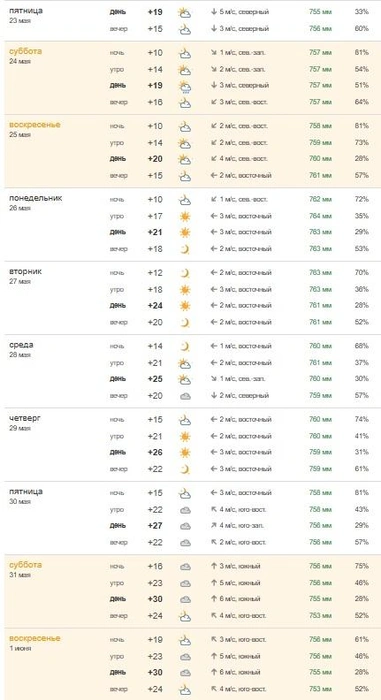Click the north wind arrow for Friday 23 мая день
This screenshot has width=381, height=700.
[x=214, y=12]
